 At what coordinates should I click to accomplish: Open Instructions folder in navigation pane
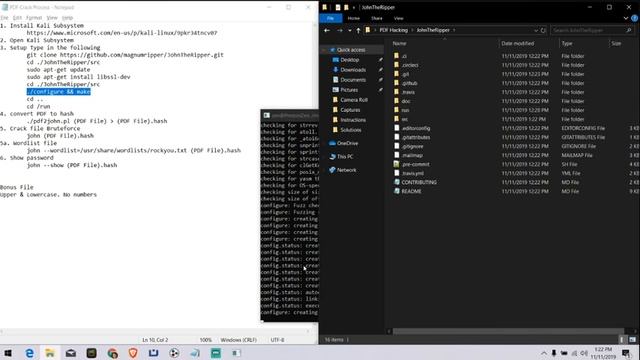(x=353, y=120)
